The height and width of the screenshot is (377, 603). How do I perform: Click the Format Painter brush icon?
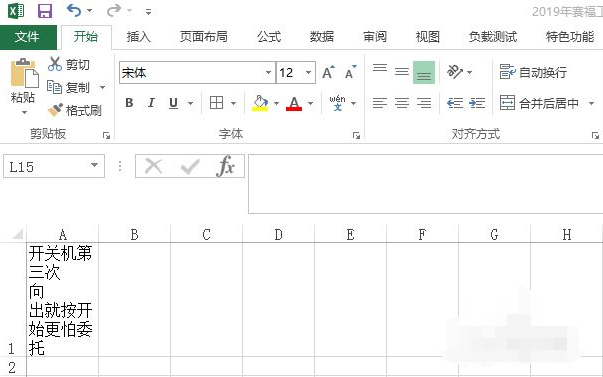[55, 110]
